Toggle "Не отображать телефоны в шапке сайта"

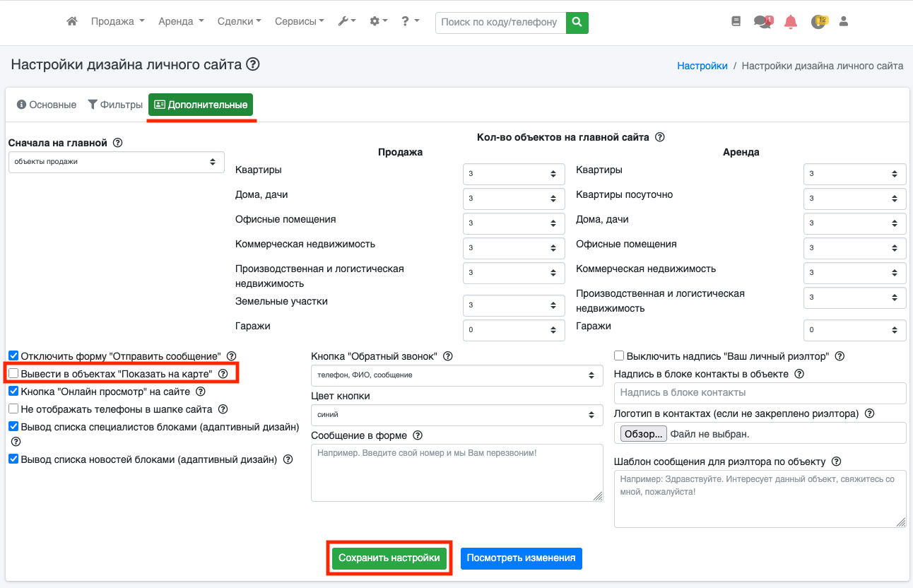[x=13, y=408]
